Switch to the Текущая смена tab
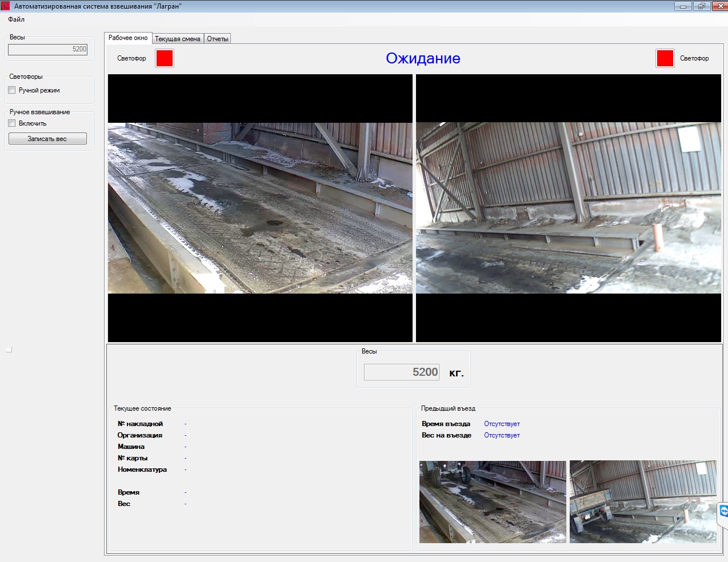The image size is (728, 562). click(178, 39)
